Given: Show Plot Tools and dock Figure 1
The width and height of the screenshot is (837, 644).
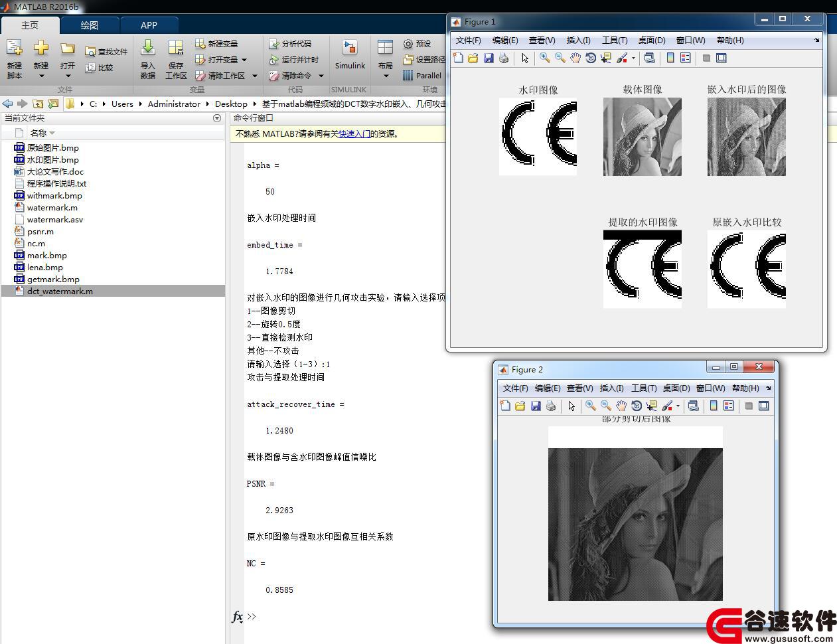Looking at the screenshot, I should [x=722, y=58].
